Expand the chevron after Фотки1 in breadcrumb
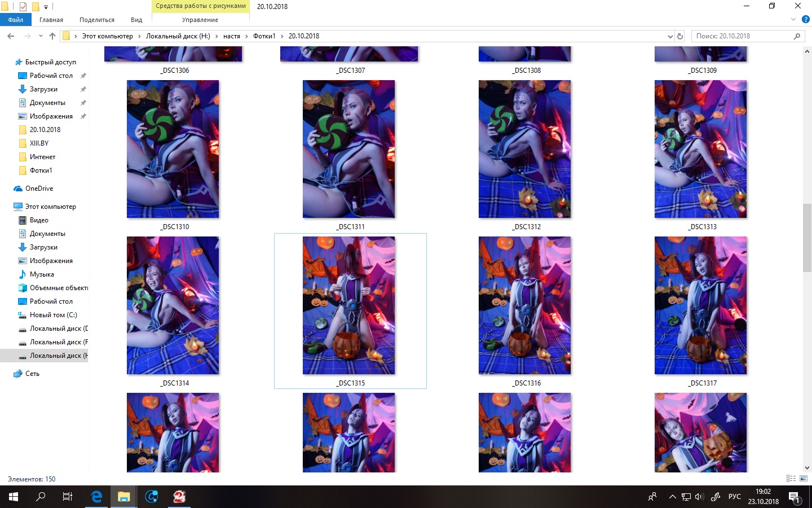Viewport: 812px width, 508px height. pos(282,36)
